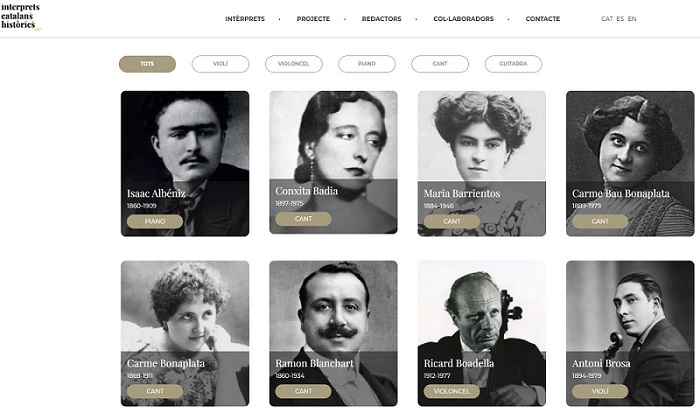Open the Antoni Brosa portrait card
700x420 pixels.
pyautogui.click(x=630, y=333)
